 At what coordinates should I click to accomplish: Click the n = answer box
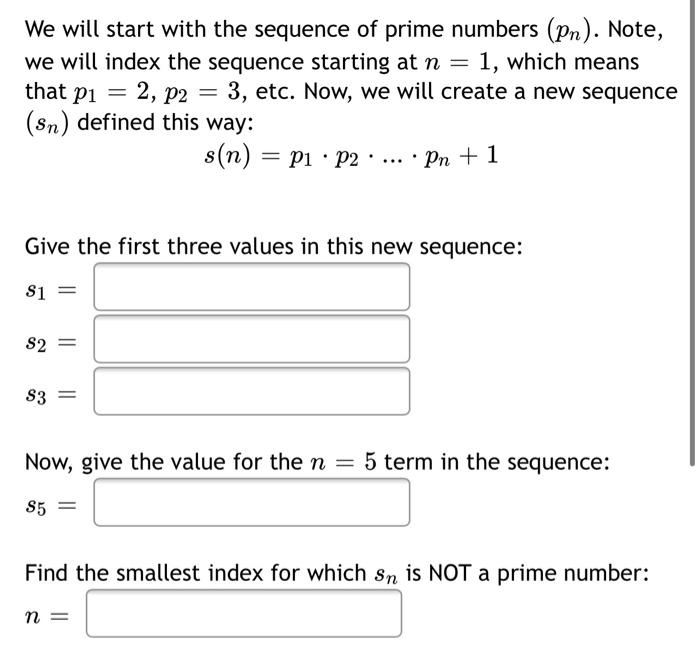point(244,613)
